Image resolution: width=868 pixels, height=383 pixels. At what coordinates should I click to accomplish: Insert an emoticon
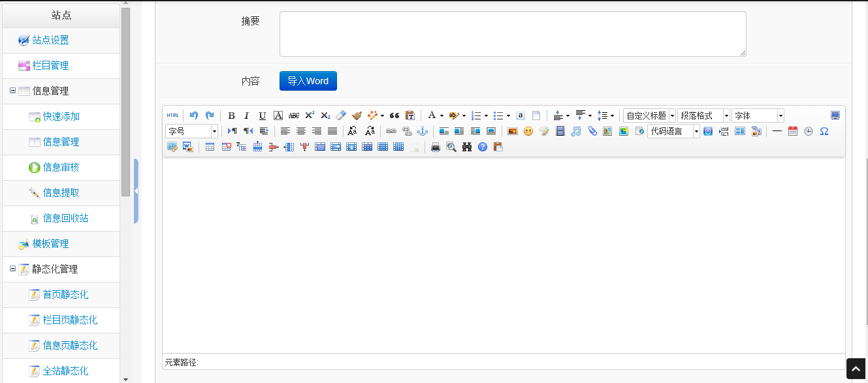[x=528, y=131]
